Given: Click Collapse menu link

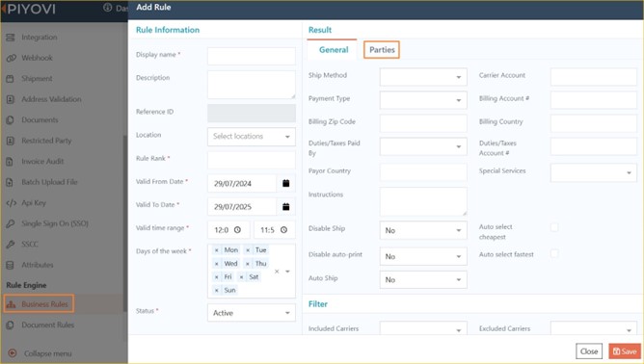Looking at the screenshot, I should (x=47, y=353).
